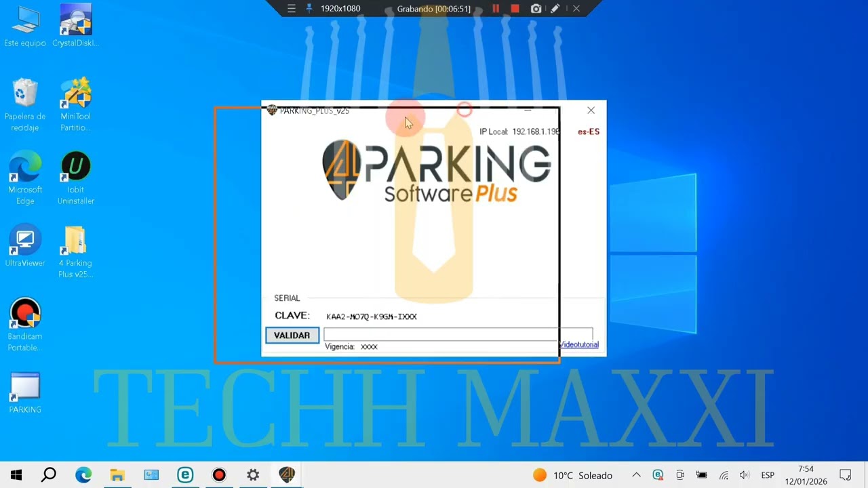This screenshot has height=488, width=868.
Task: Toggle the recorder bar pin icon
Action: click(309, 9)
